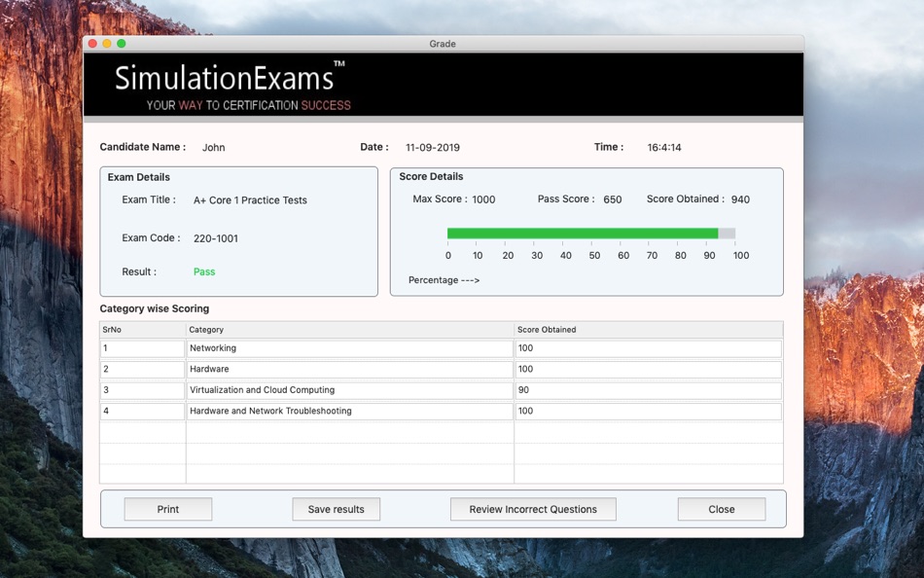
Task: Minimize the Grade window with yellow button
Action: tap(107, 44)
